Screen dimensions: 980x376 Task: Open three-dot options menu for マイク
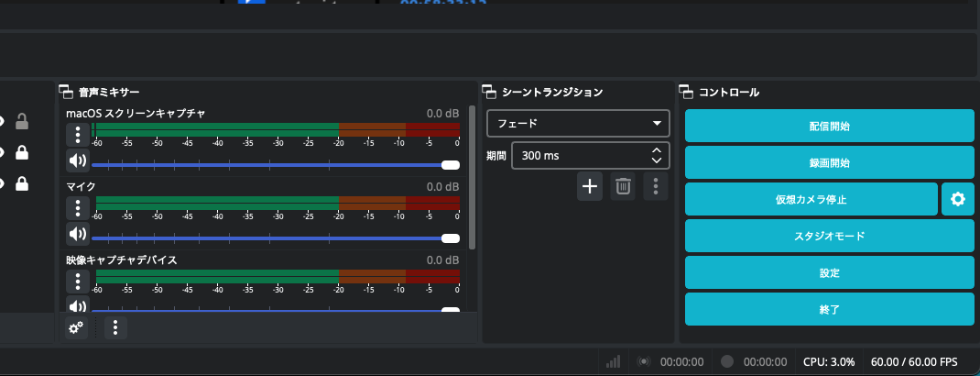[x=78, y=207]
